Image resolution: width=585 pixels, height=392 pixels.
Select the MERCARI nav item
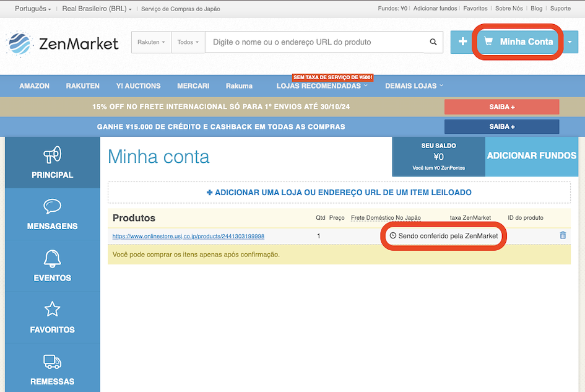[193, 86]
